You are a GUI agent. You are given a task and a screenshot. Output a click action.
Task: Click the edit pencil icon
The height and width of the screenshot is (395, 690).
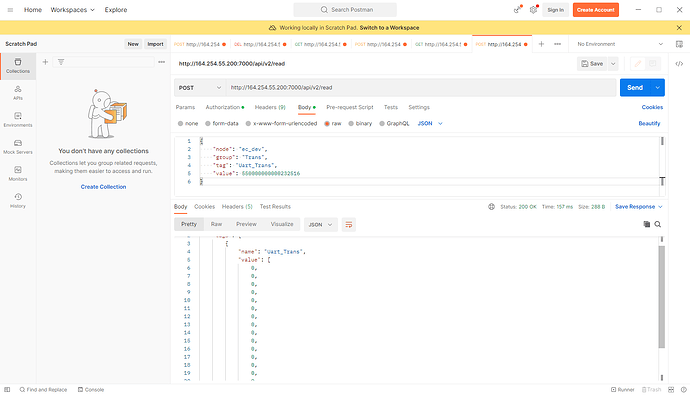(638, 64)
